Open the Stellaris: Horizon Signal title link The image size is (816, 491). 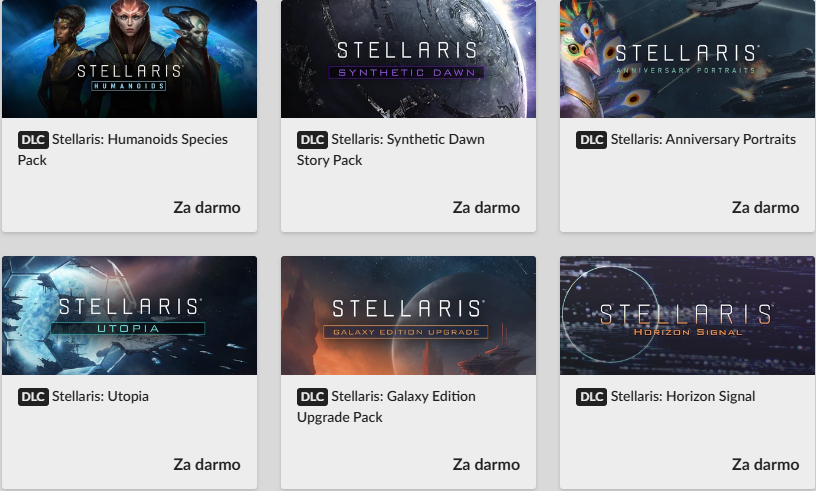(x=683, y=396)
